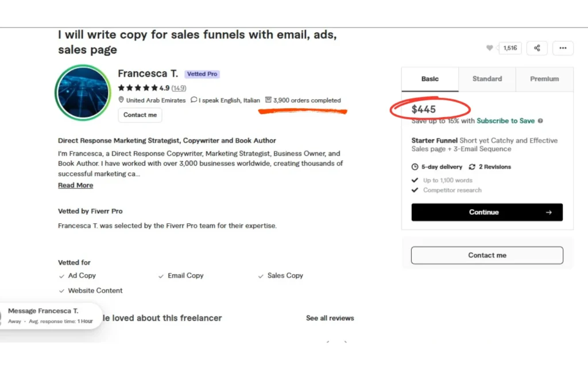Open the Message Francesca T. chat popup
The image size is (588, 370).
[50, 316]
